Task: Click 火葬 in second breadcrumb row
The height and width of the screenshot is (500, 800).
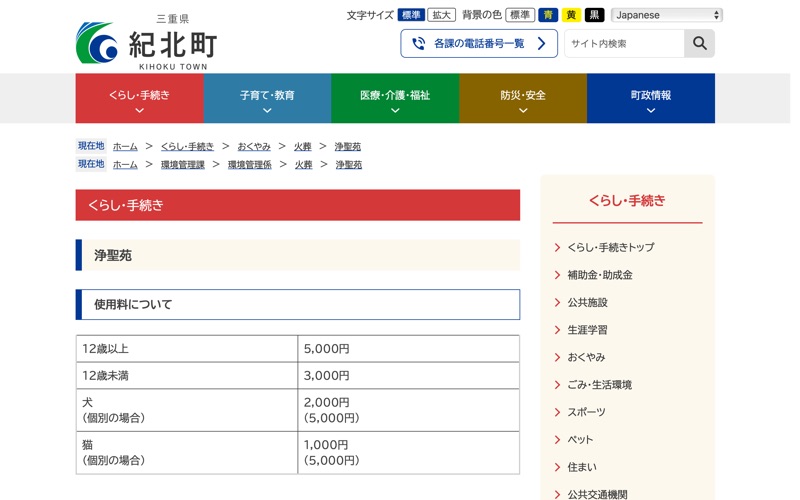Action: [x=303, y=164]
